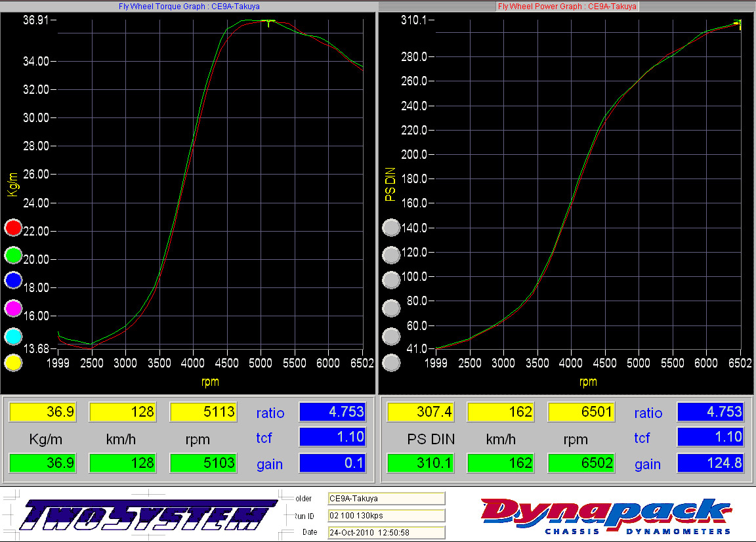Click the gray button beside 41.0 on power graph
Image resolution: width=756 pixels, height=542 pixels.
point(392,363)
